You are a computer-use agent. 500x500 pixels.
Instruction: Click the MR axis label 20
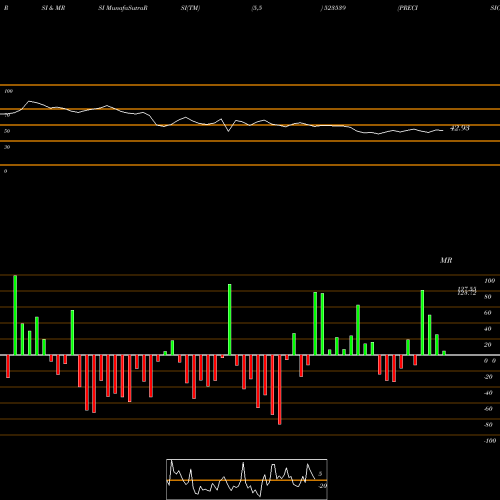coord(488,345)
